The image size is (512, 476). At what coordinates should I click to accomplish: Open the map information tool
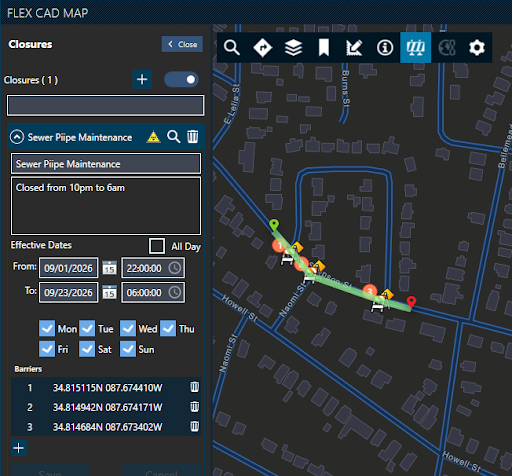(385, 47)
